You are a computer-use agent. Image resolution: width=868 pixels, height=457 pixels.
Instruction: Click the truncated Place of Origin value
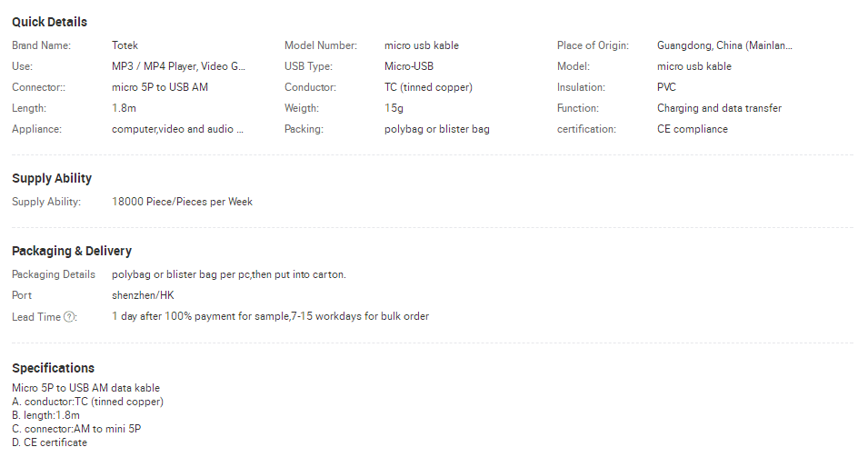tap(724, 45)
